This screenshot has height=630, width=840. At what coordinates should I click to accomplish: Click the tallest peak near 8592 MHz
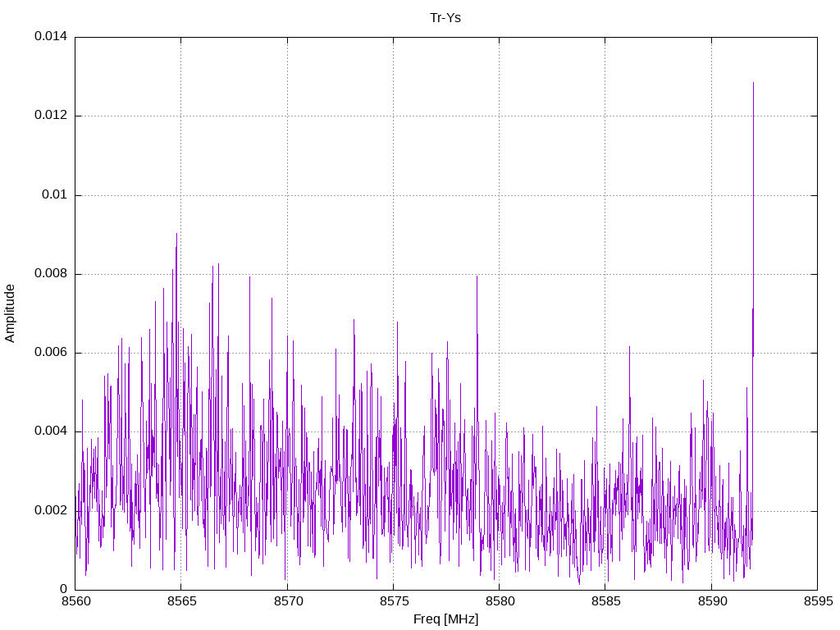click(x=753, y=83)
